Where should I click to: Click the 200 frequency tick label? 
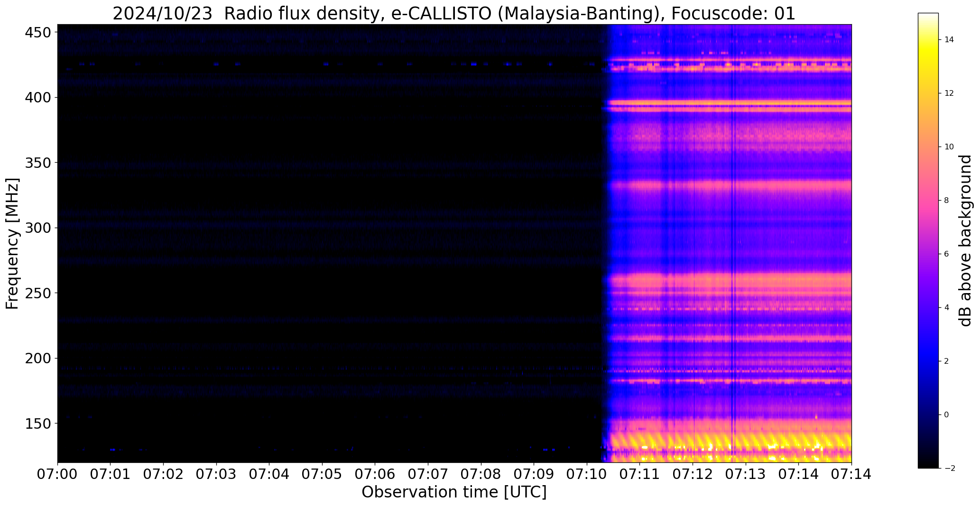click(x=37, y=358)
